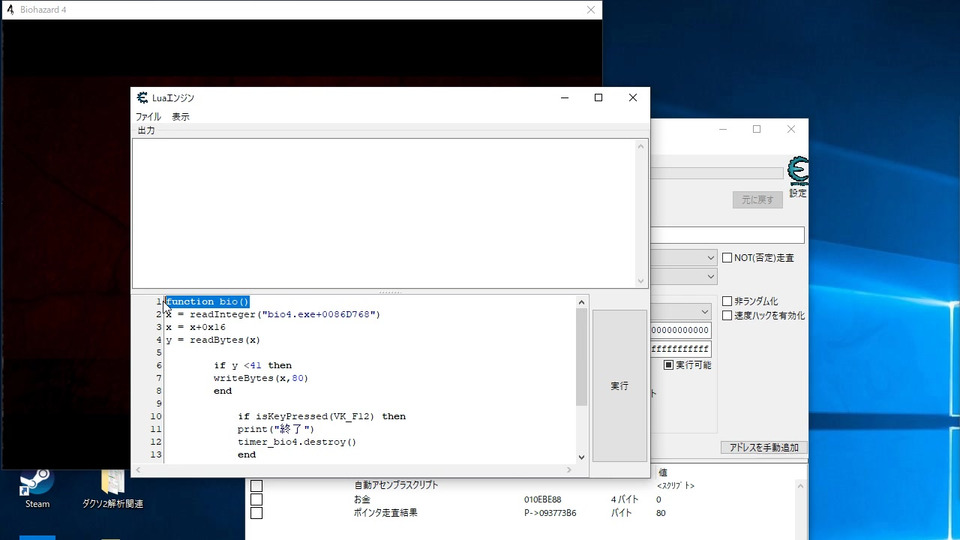Click the readInteger "bio4.exe+0086D768" line

273,315
